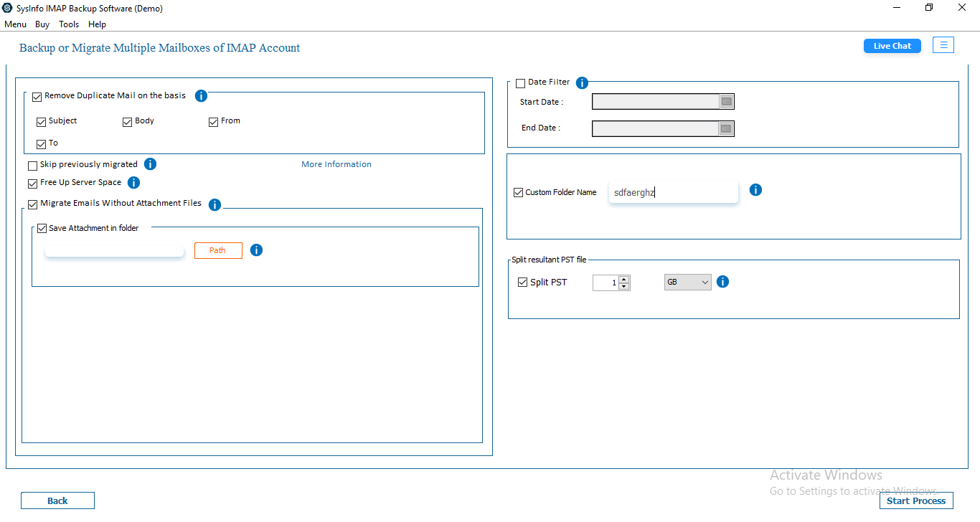Click info icon next to Custom Folder Name
980x522 pixels.
[x=755, y=190]
